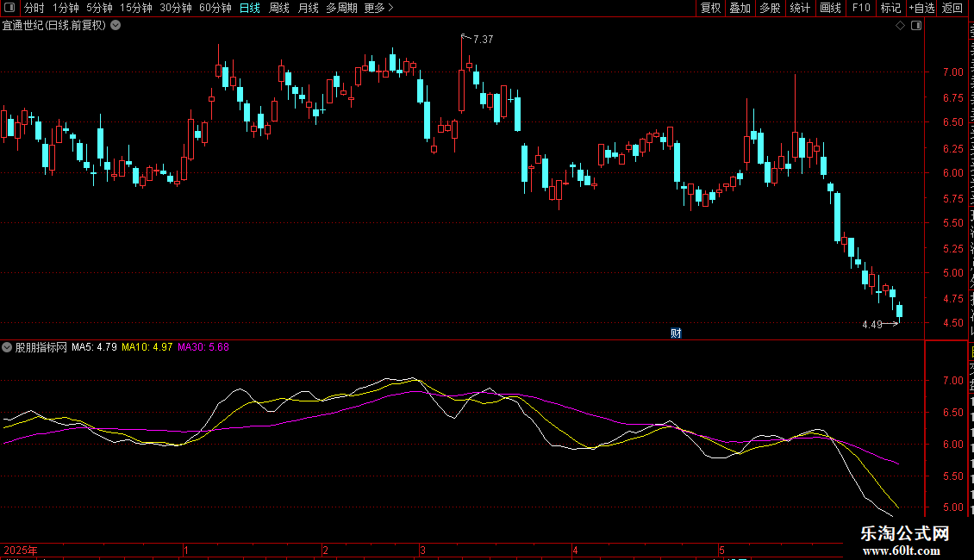The image size is (974, 560).
Task: Open the 画线 drawing tools
Action: point(831,8)
